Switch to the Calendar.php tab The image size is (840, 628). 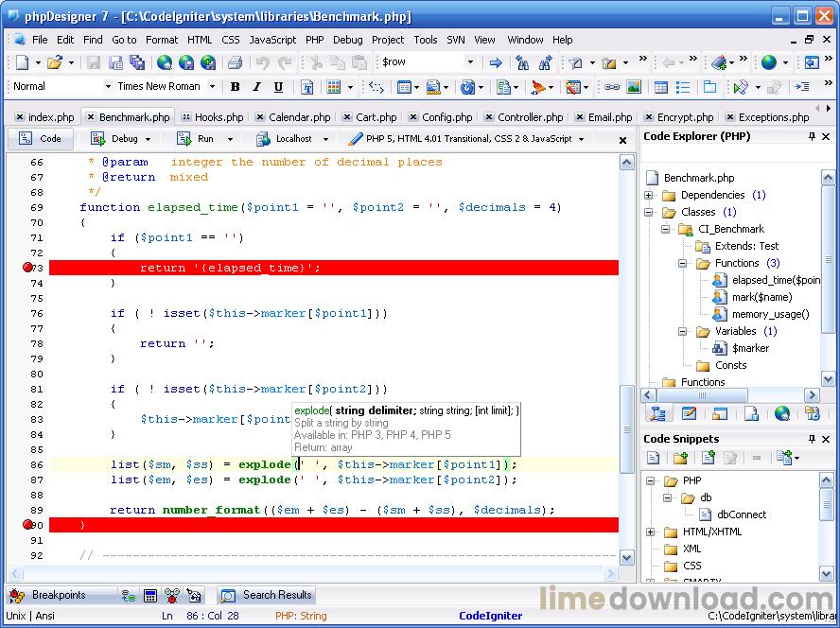coord(299,117)
